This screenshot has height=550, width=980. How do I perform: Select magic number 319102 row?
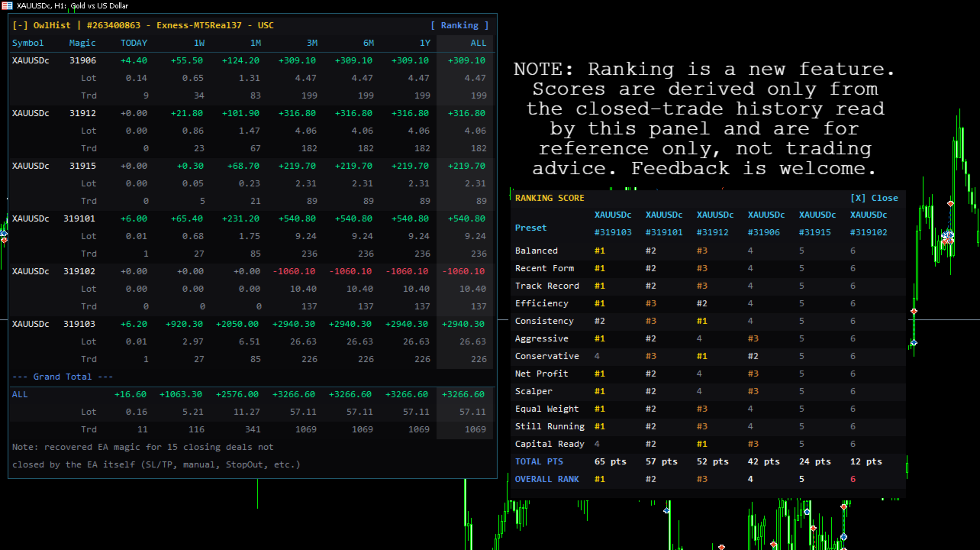pos(250,271)
